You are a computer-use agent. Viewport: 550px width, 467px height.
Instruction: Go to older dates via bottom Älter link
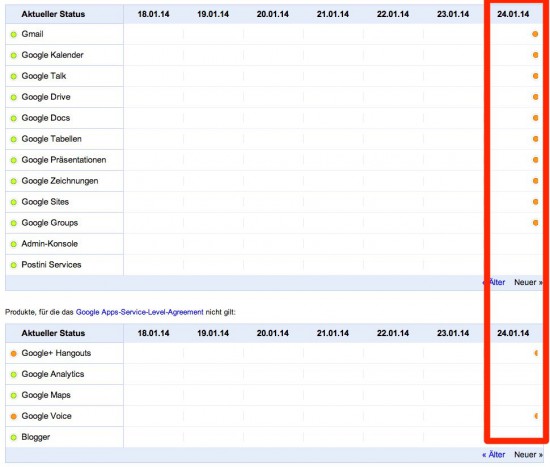(494, 455)
